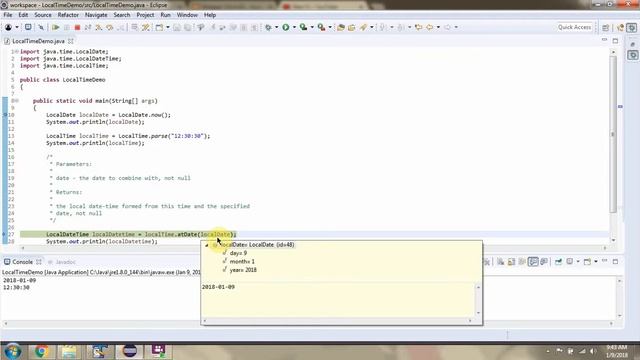This screenshot has width=640, height=360.
Task: Open the Project menu
Action: point(145,15)
